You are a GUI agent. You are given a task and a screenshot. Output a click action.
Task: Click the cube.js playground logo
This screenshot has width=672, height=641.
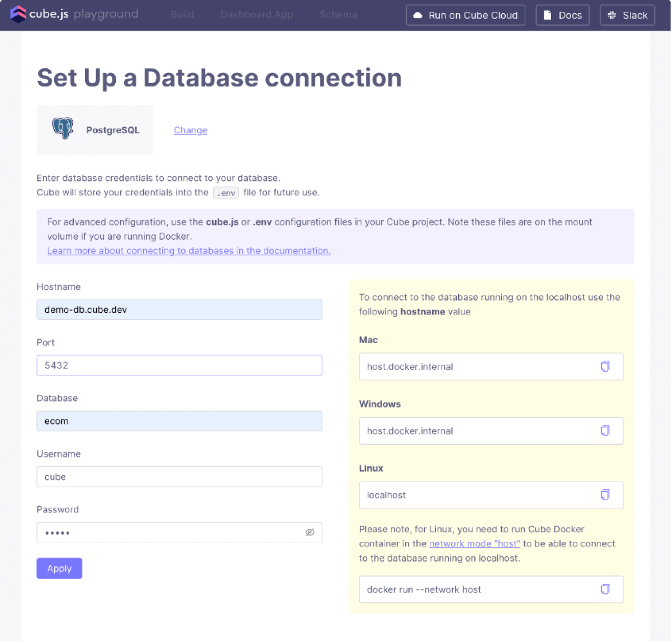click(x=74, y=14)
